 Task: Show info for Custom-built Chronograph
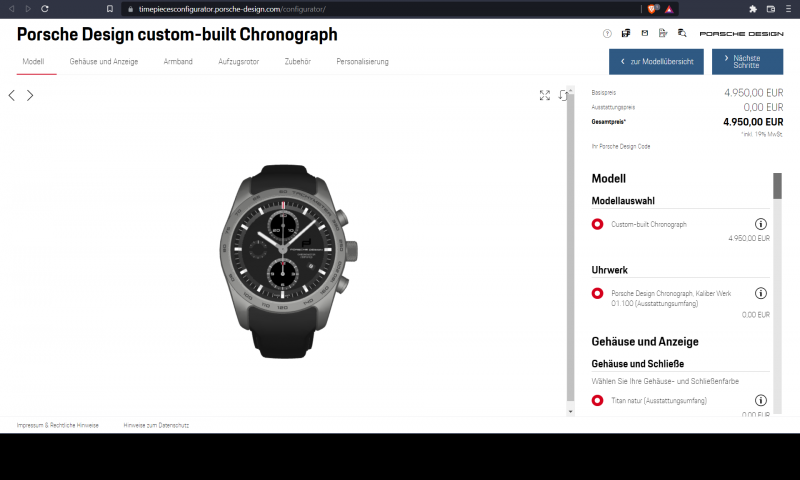760,225
